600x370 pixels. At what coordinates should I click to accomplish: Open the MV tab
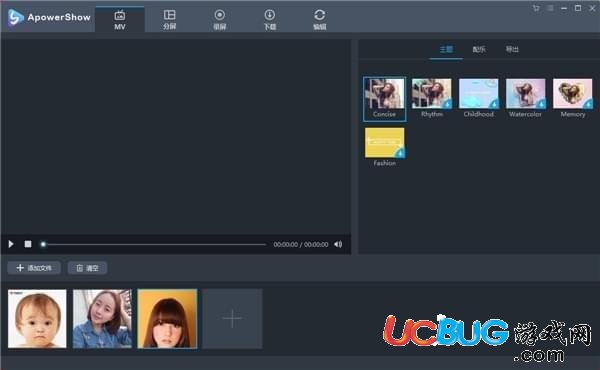(x=120, y=20)
